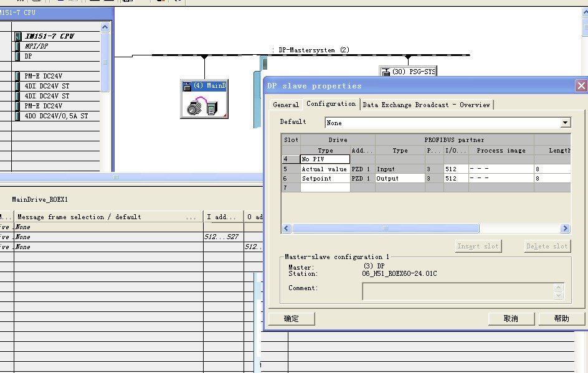Viewport: 588px width, 373px height.
Task: Open Data Exchange Broadcast - Overview tab
Action: click(427, 105)
